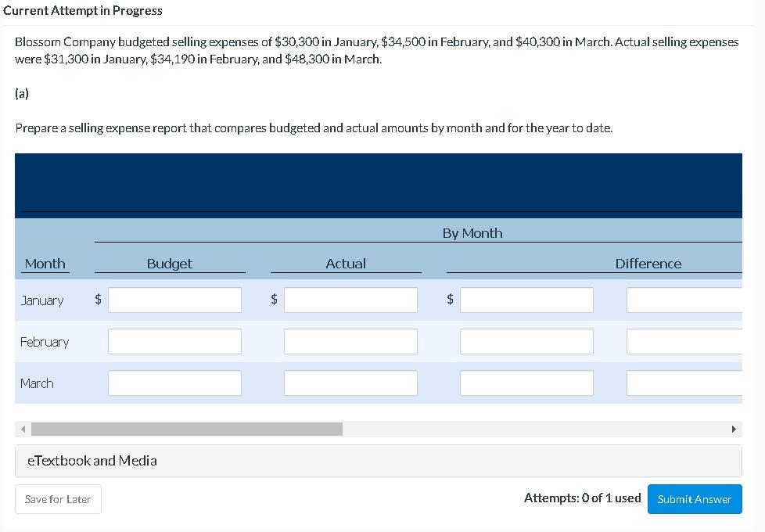The image size is (765, 532).
Task: Click the Attempts: 0 of 1 used text
Action: (x=583, y=498)
